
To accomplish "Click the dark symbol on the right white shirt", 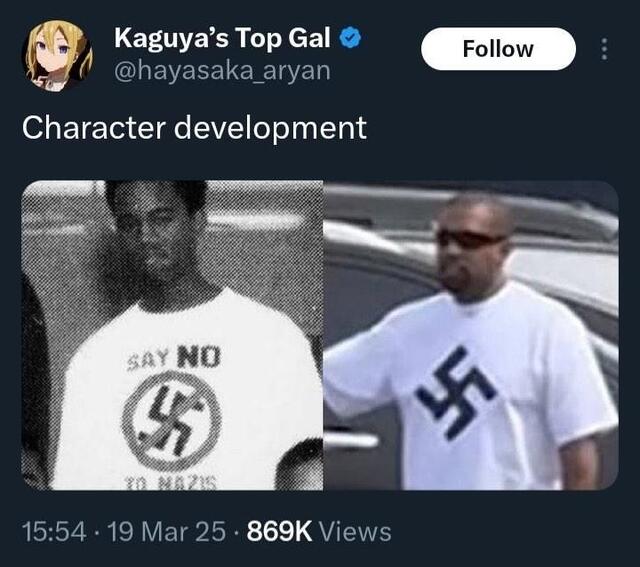I will 456,393.
